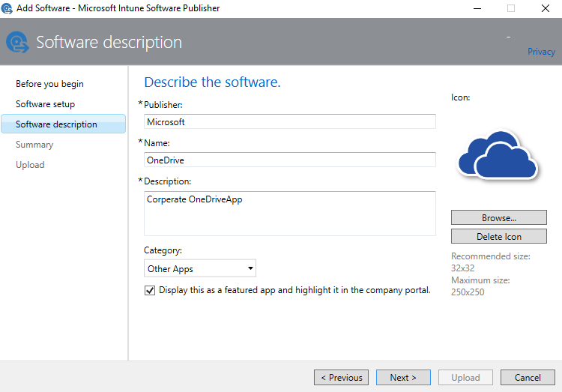The image size is (562, 392).
Task: Go back with the Previous button
Action: tap(341, 378)
